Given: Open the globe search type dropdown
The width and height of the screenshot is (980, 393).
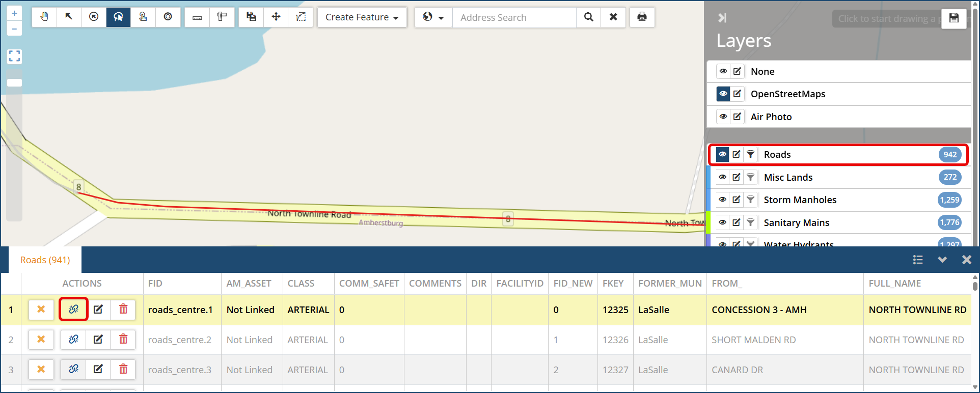Looking at the screenshot, I should pyautogui.click(x=433, y=17).
